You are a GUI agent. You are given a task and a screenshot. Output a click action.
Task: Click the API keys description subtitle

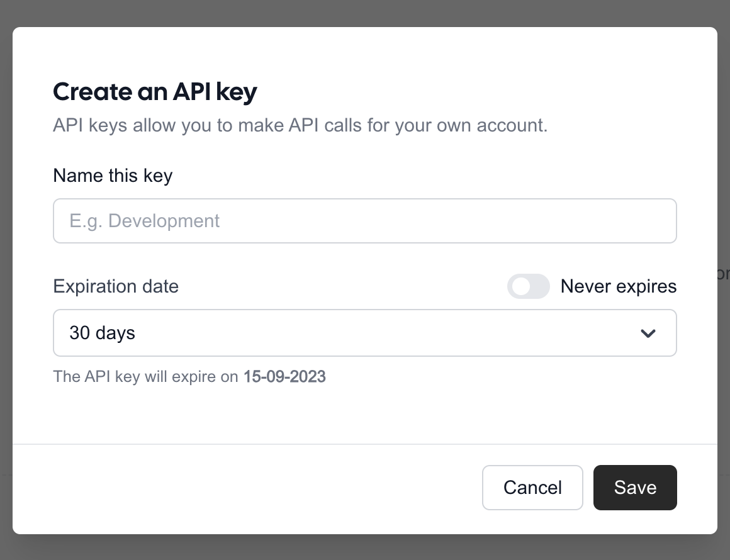coord(300,125)
